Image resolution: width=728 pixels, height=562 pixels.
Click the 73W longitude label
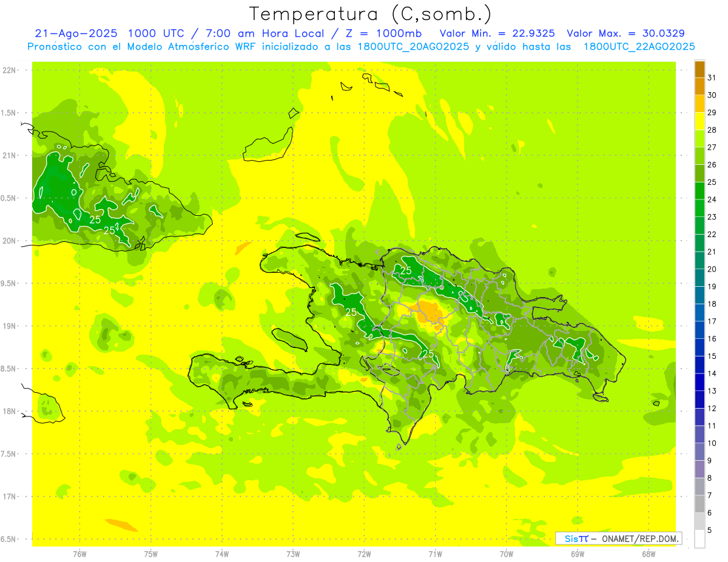(x=293, y=554)
